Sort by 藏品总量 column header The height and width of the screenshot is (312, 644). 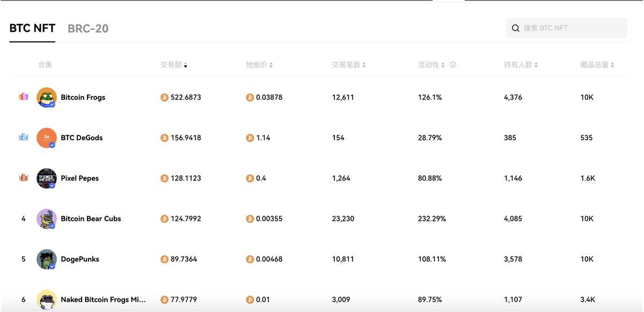(x=597, y=65)
